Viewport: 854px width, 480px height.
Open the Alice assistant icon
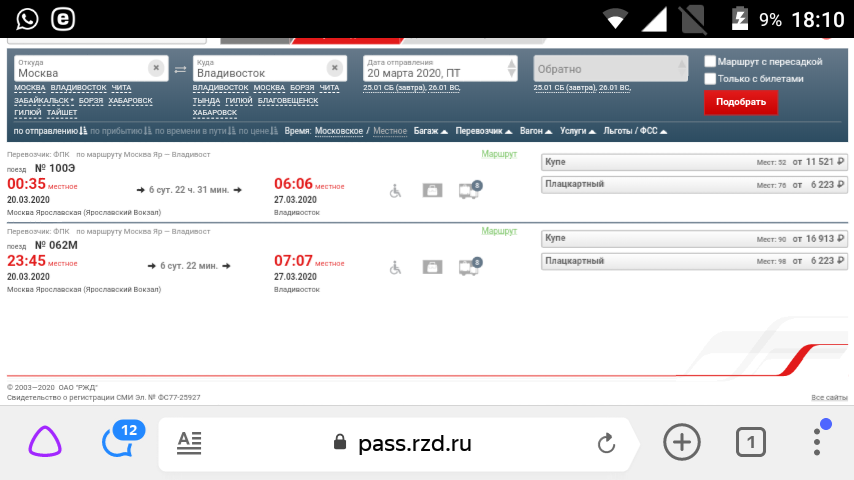tap(44, 442)
